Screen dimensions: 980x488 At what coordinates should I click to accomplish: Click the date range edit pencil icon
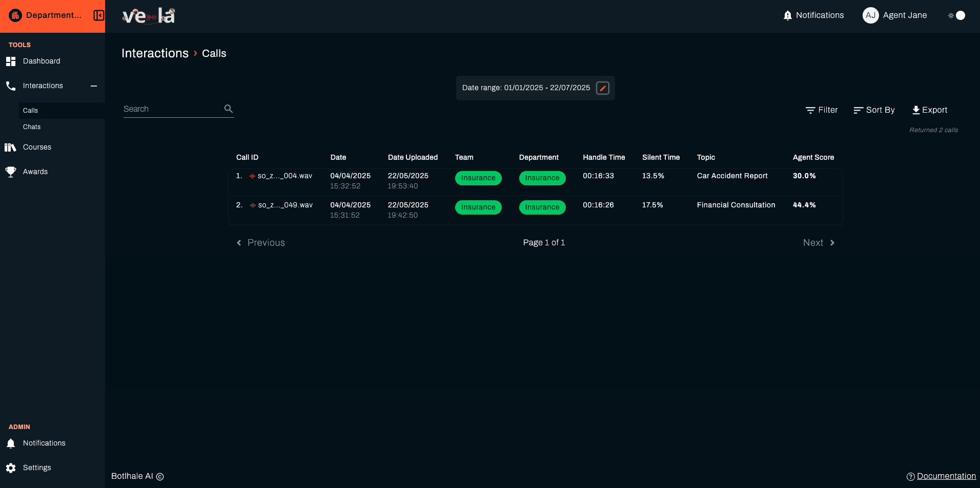[603, 88]
